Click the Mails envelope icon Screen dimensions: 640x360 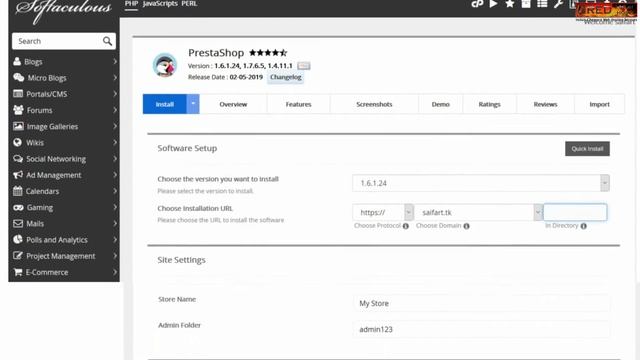18,224
